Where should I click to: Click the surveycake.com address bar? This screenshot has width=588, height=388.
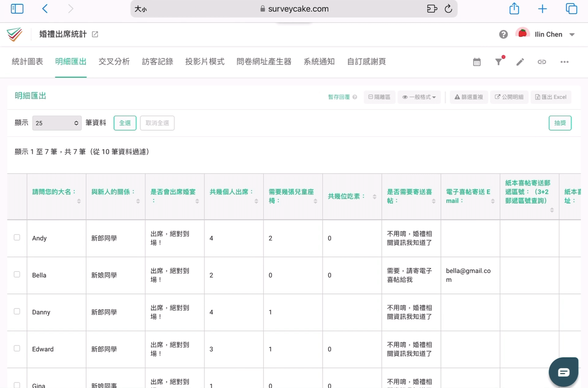tap(294, 9)
